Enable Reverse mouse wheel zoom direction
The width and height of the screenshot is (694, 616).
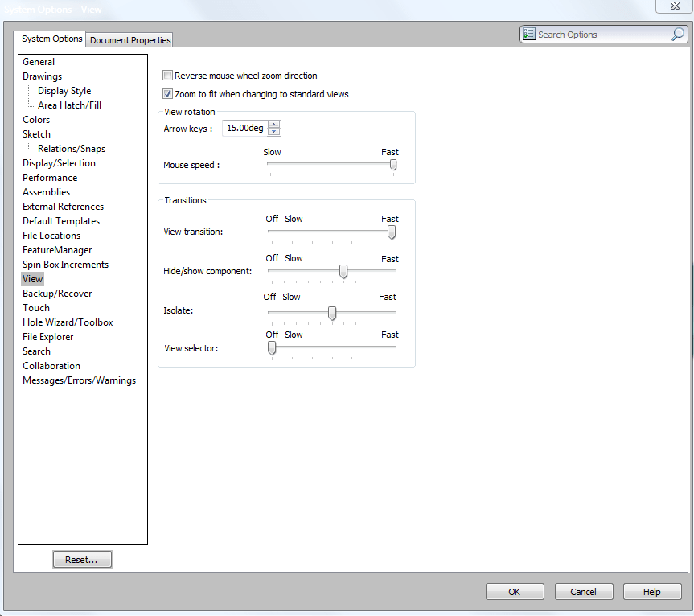tap(167, 75)
